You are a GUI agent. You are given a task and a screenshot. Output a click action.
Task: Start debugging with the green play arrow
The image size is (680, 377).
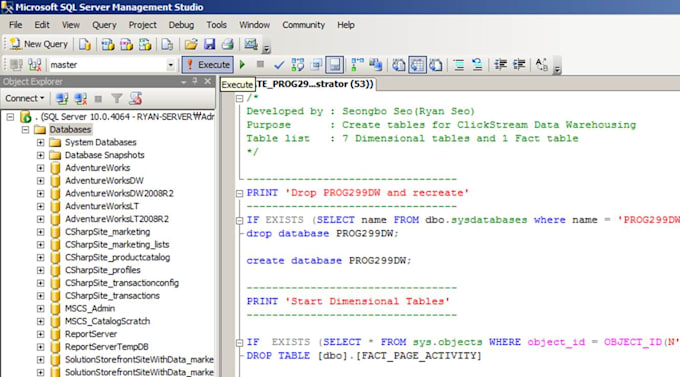click(x=242, y=65)
